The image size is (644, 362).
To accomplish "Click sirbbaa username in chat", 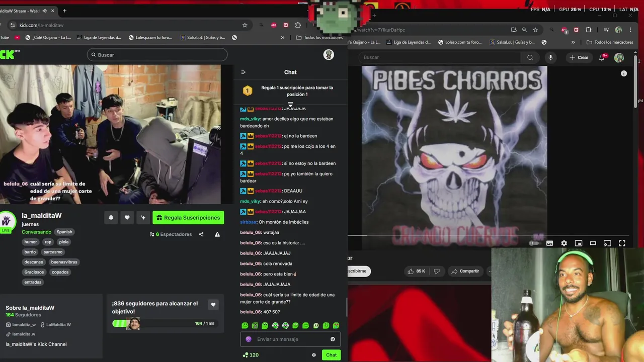I will [x=248, y=222].
